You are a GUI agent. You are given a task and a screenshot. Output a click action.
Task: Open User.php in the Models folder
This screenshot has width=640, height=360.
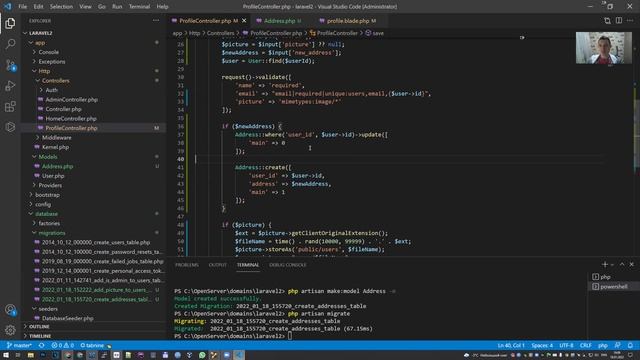(53, 176)
